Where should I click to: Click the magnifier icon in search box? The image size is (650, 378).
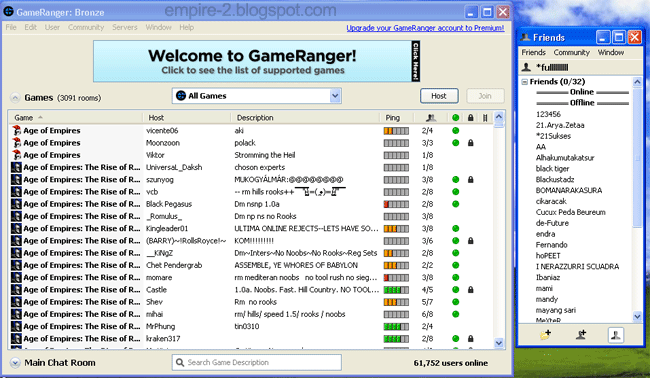[180, 362]
